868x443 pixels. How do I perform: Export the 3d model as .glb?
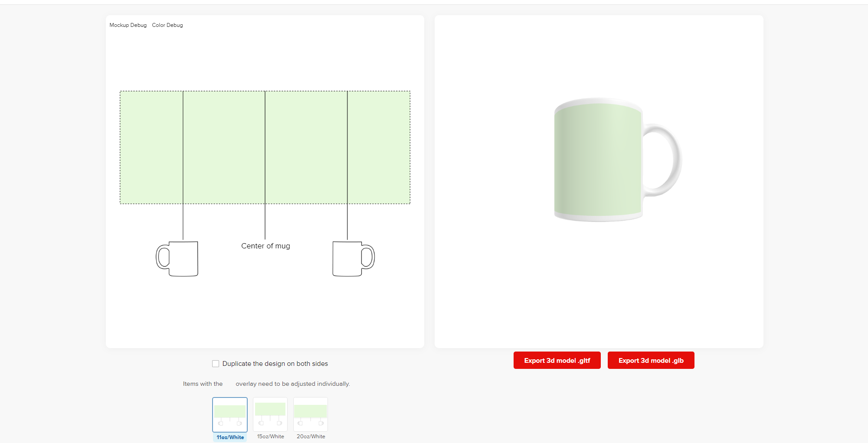pyautogui.click(x=651, y=360)
